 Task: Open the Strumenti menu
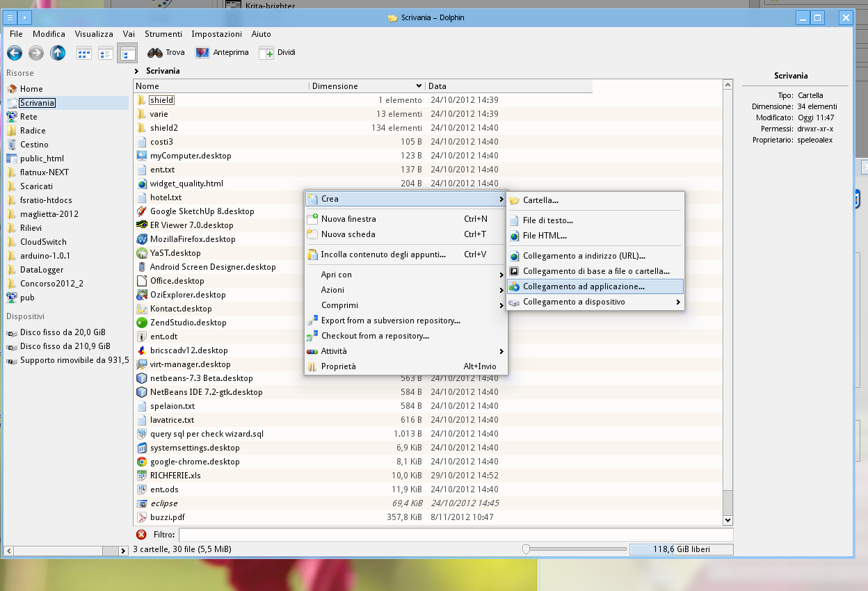(163, 34)
